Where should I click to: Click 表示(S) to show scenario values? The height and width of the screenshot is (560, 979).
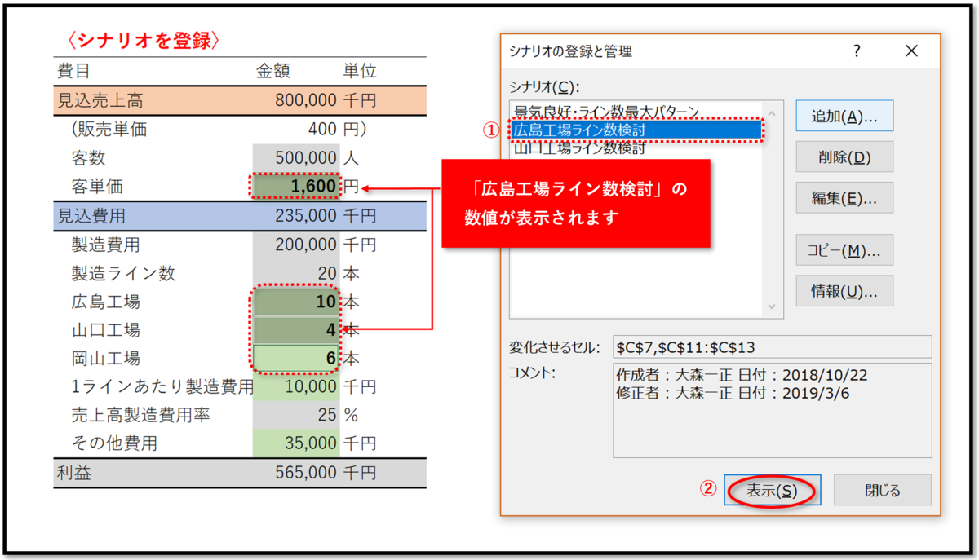[772, 491]
